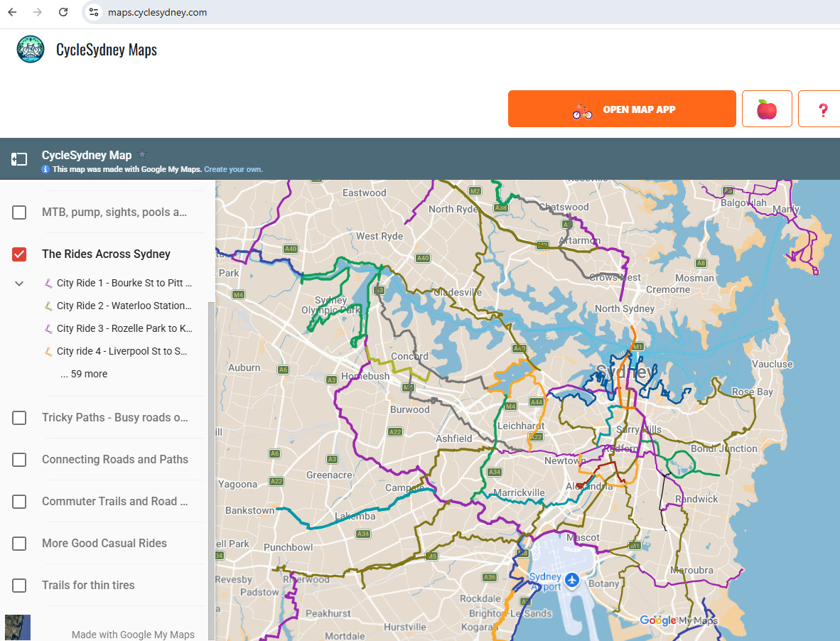The width and height of the screenshot is (840, 641).
Task: Click orange route icon for City ride 4
Action: 48,351
